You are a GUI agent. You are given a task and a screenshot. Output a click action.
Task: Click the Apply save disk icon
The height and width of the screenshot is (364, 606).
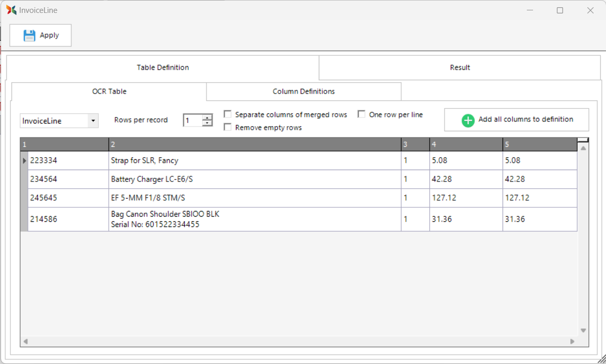point(29,35)
